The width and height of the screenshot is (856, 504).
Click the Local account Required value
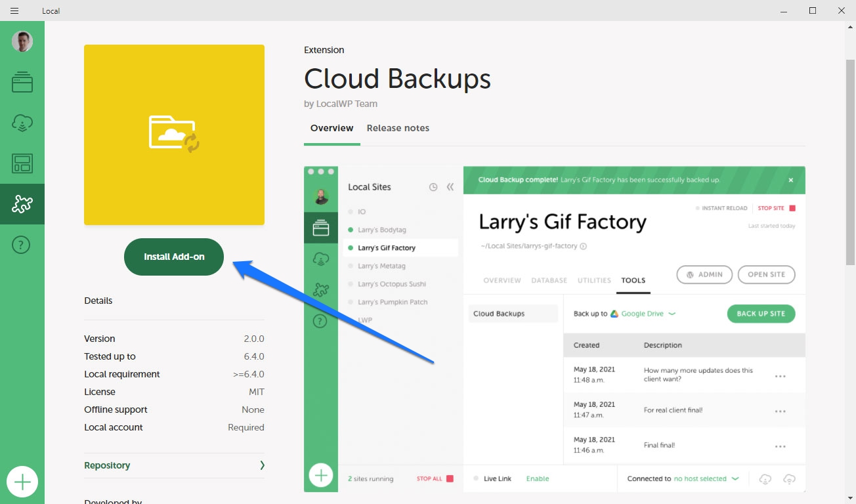click(246, 427)
